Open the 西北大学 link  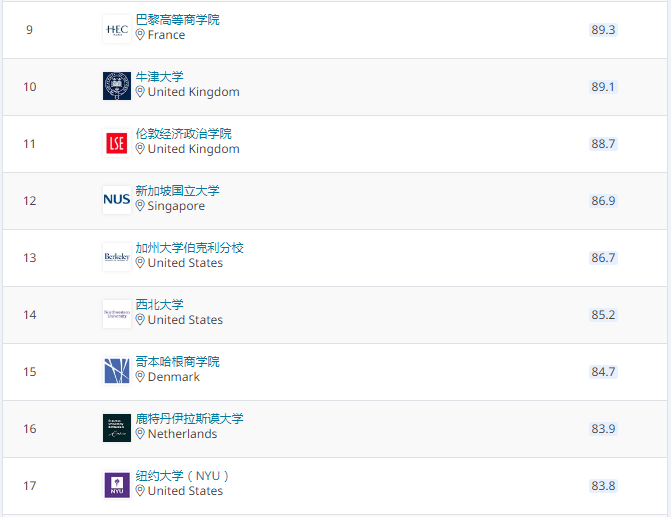coord(160,304)
